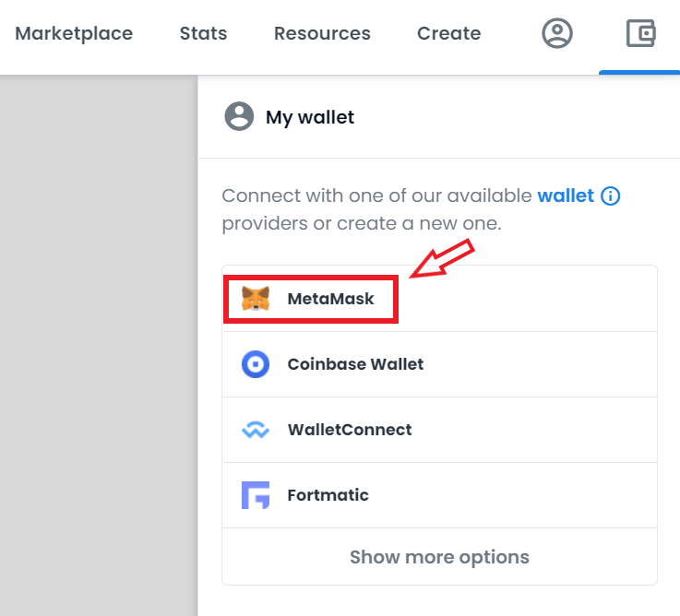Viewport: 680px width, 616px height.
Task: Connect using WalletConnect
Action: coord(440,430)
